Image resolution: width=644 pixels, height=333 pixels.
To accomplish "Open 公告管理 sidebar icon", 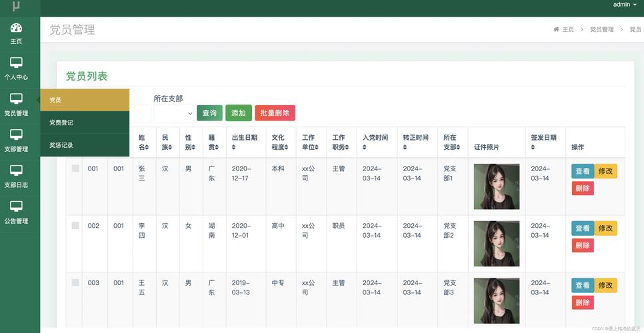I will [x=16, y=206].
